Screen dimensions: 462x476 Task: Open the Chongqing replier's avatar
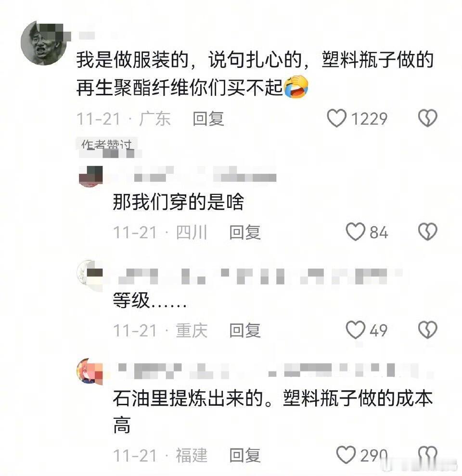[90, 275]
